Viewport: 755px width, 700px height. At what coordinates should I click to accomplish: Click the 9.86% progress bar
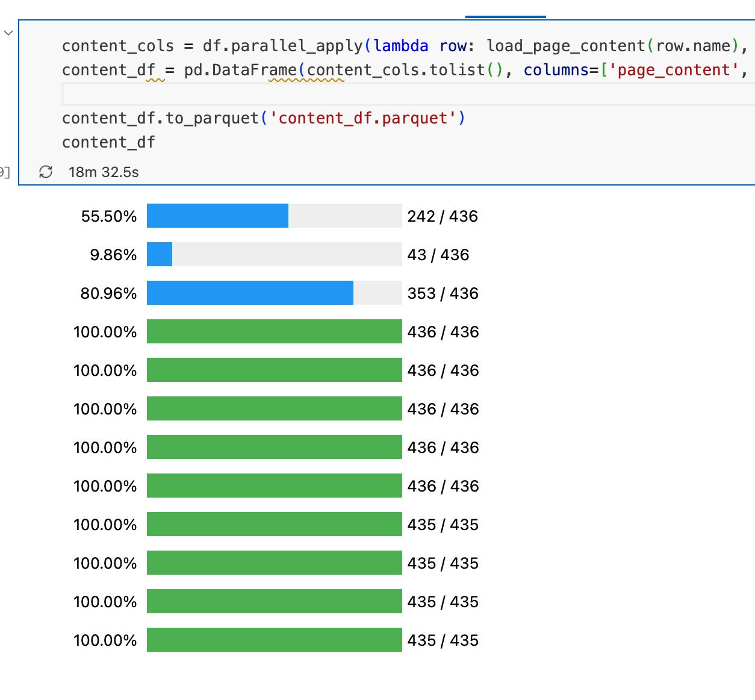click(x=274, y=254)
